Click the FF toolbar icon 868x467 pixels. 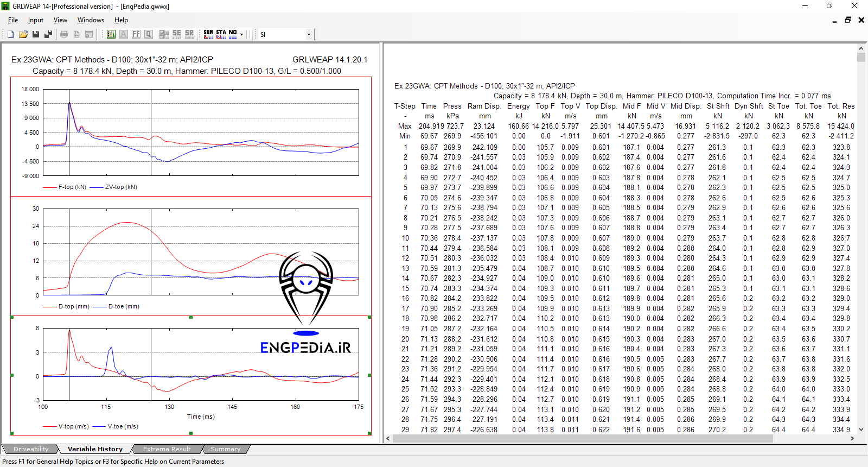point(136,34)
